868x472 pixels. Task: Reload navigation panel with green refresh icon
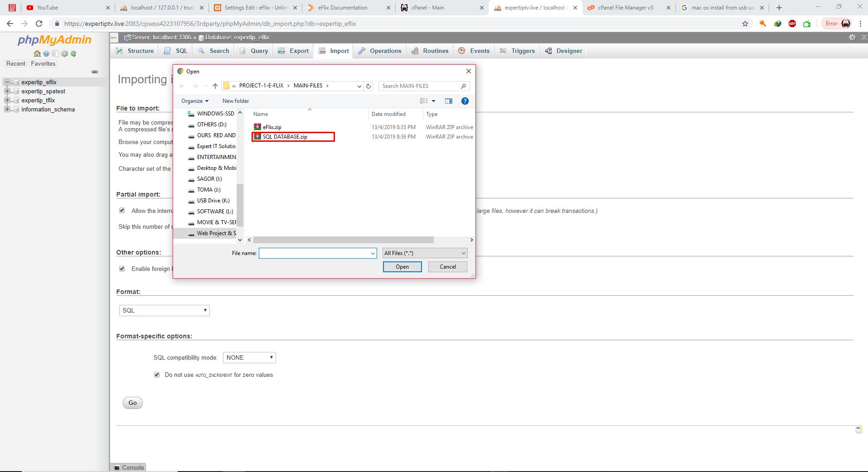click(73, 53)
